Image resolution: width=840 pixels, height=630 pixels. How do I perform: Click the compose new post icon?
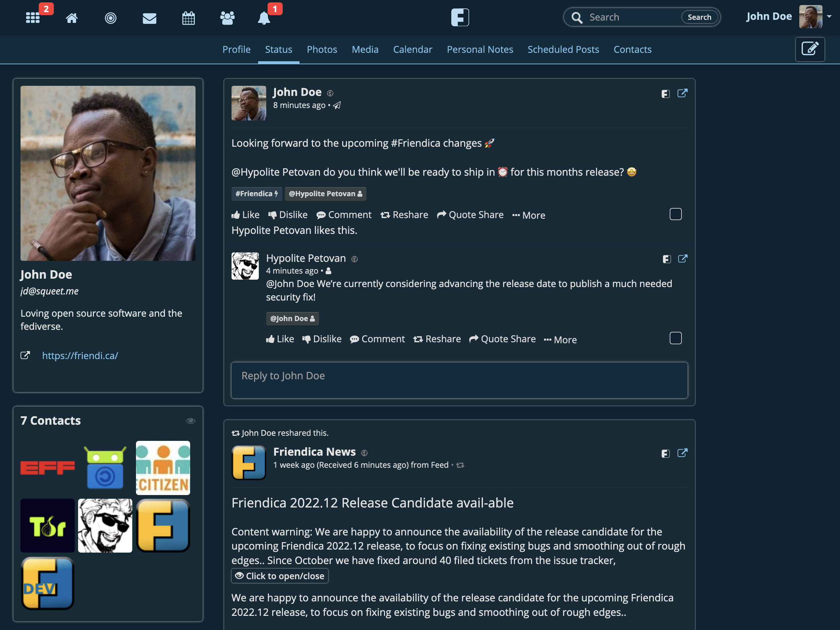pos(810,49)
